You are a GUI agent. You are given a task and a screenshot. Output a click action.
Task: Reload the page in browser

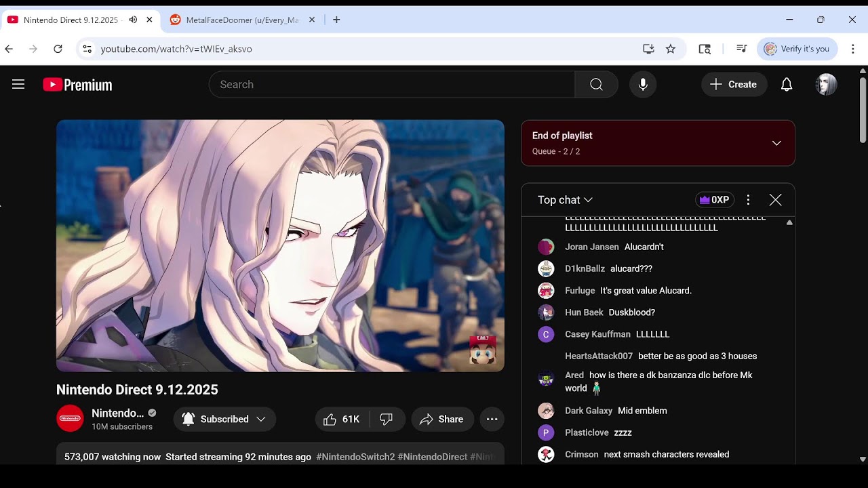(x=58, y=49)
